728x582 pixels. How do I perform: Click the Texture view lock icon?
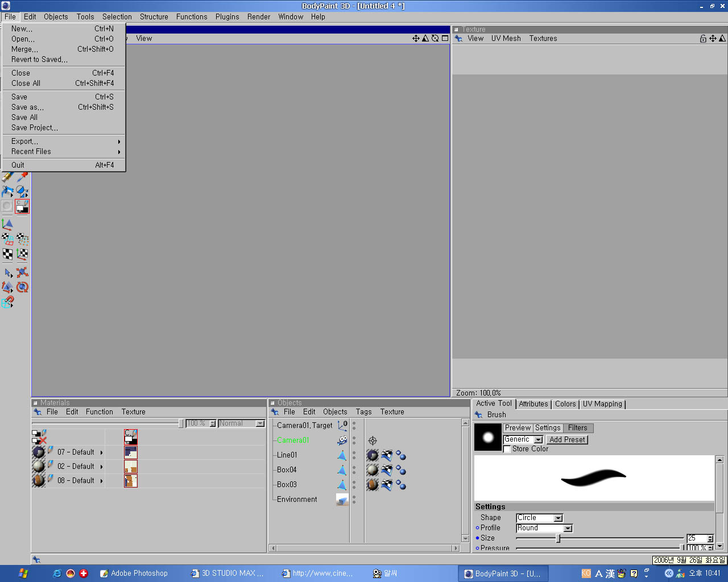point(703,39)
